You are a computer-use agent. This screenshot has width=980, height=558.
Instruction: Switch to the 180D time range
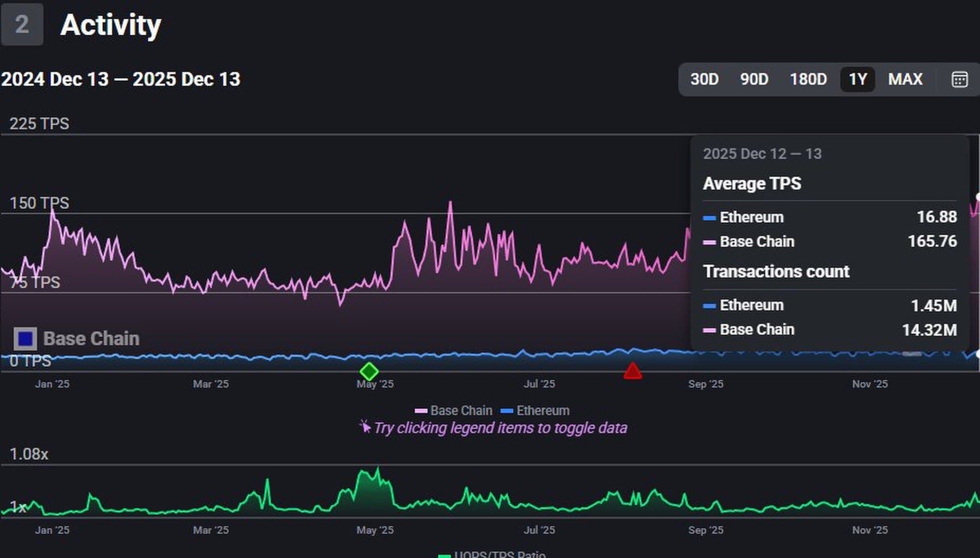pyautogui.click(x=808, y=79)
